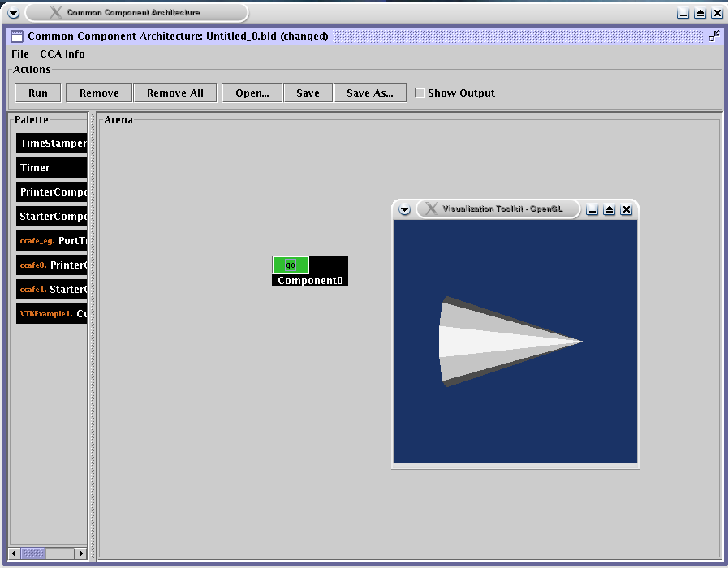Click the Remove All button
Screen dimensions: 728x568
click(x=174, y=93)
